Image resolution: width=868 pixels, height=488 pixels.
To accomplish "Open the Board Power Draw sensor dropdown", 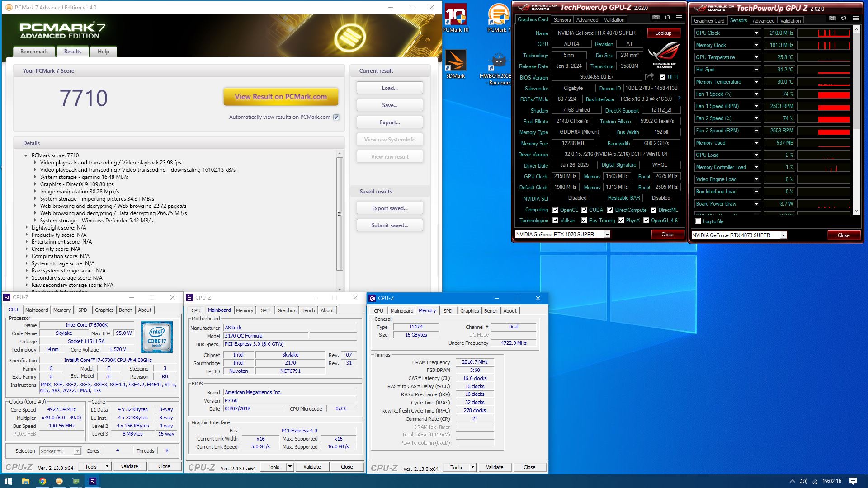I will (x=756, y=204).
